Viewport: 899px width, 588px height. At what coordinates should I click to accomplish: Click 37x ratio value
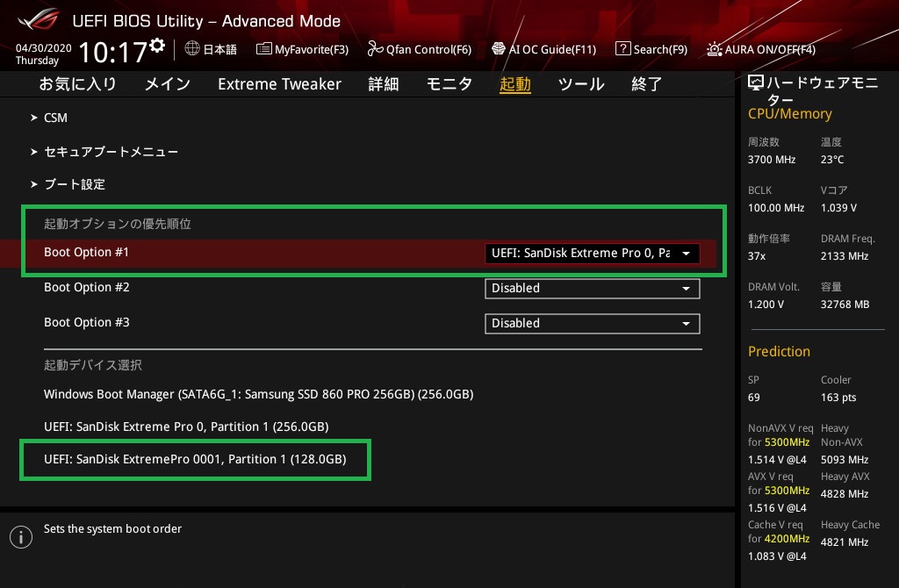click(x=756, y=255)
